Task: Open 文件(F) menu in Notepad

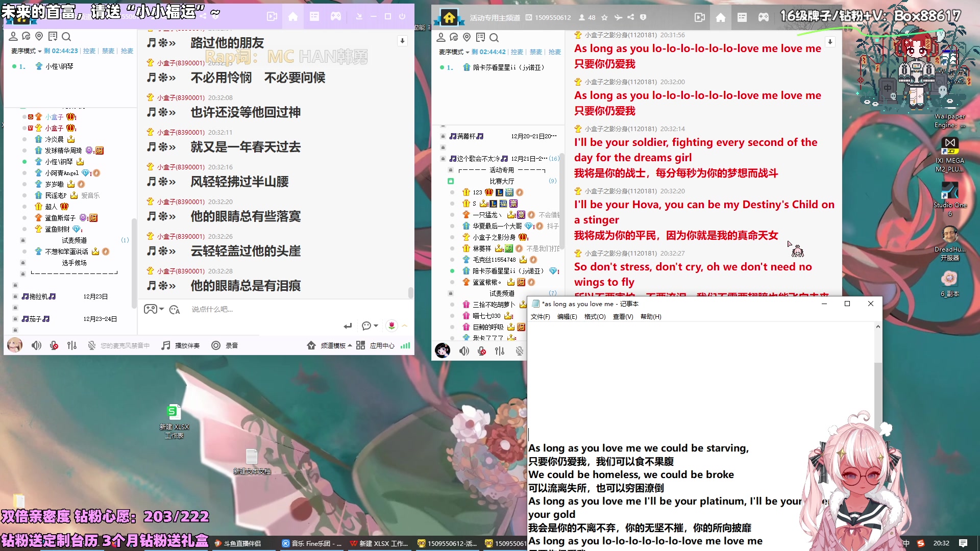Action: 540,317
